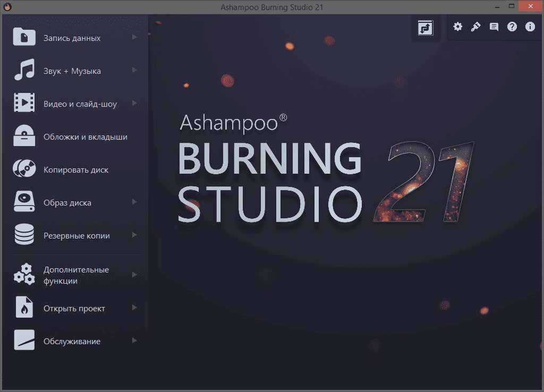Minimize the Burning Studio window
The image size is (544, 392).
tap(497, 6)
